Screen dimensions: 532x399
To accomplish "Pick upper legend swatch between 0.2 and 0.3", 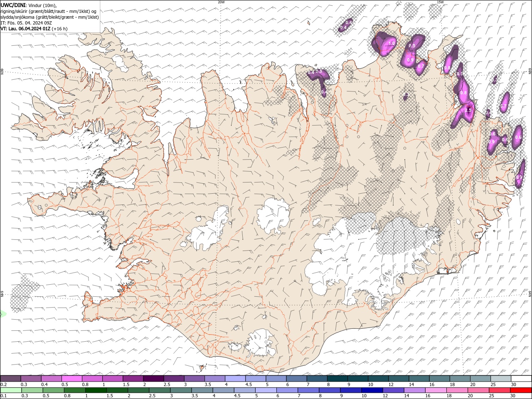I will pos(10,379).
